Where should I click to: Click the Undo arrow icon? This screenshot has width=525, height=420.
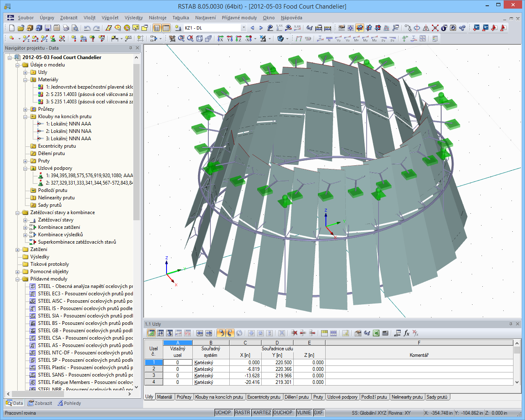point(87,28)
